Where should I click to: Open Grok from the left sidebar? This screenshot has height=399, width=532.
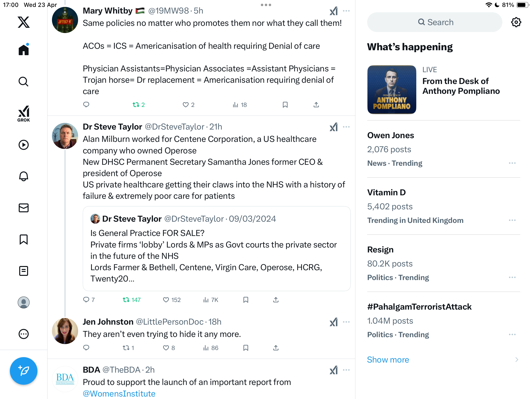[x=24, y=114]
